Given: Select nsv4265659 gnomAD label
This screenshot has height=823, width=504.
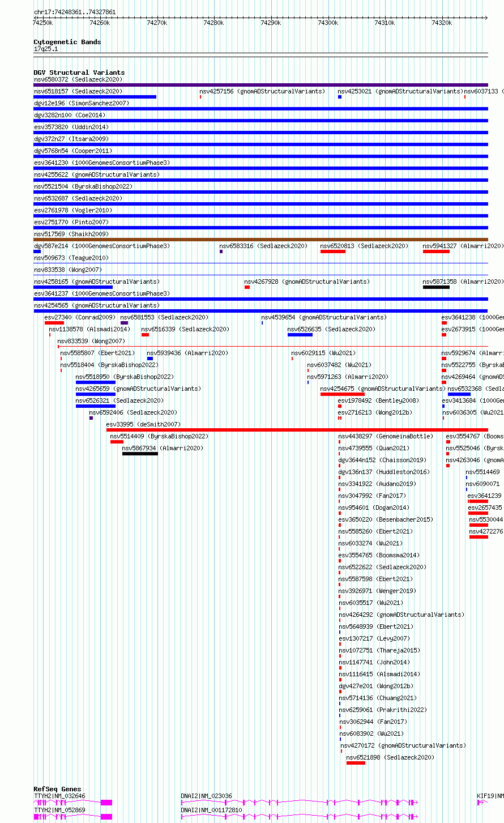Looking at the screenshot, I should [x=139, y=389].
